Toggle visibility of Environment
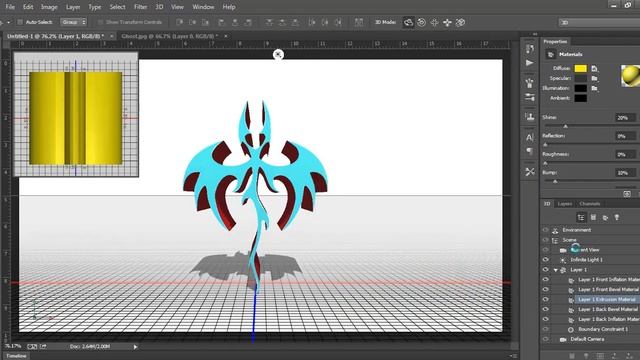Screen dimensions: 640x360 pyautogui.click(x=546, y=230)
